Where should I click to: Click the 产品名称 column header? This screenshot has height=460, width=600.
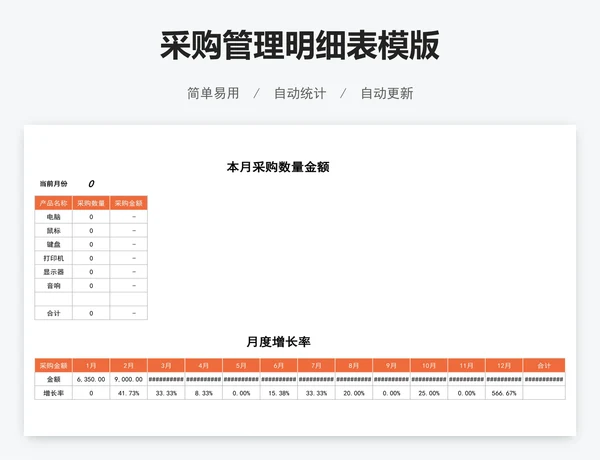[54, 203]
